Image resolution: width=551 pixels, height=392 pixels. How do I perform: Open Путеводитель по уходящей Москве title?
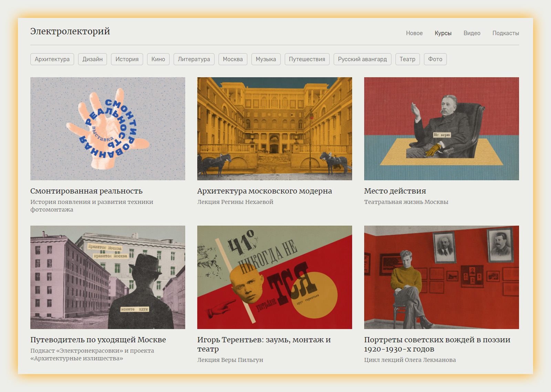pos(98,340)
